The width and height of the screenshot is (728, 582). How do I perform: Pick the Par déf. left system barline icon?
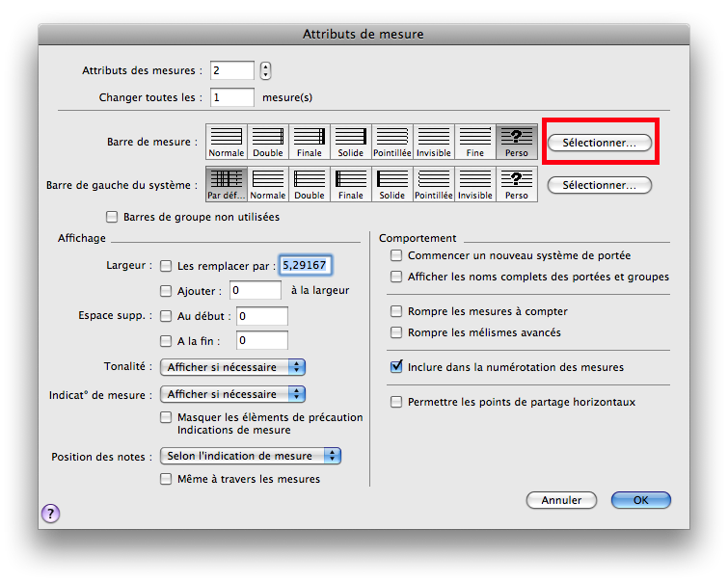pyautogui.click(x=227, y=183)
